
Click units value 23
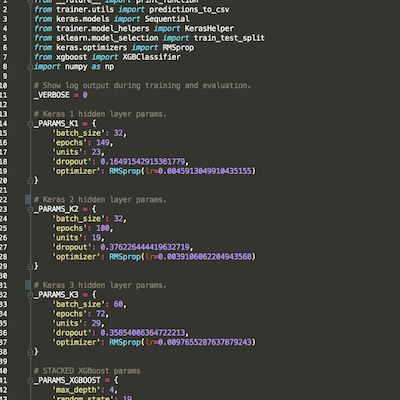[96, 152]
